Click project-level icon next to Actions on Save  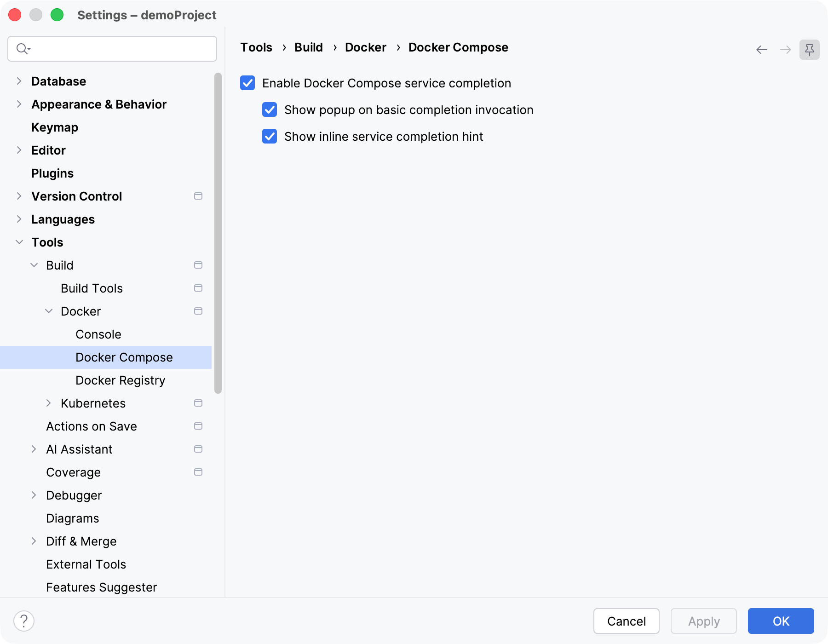[198, 426]
